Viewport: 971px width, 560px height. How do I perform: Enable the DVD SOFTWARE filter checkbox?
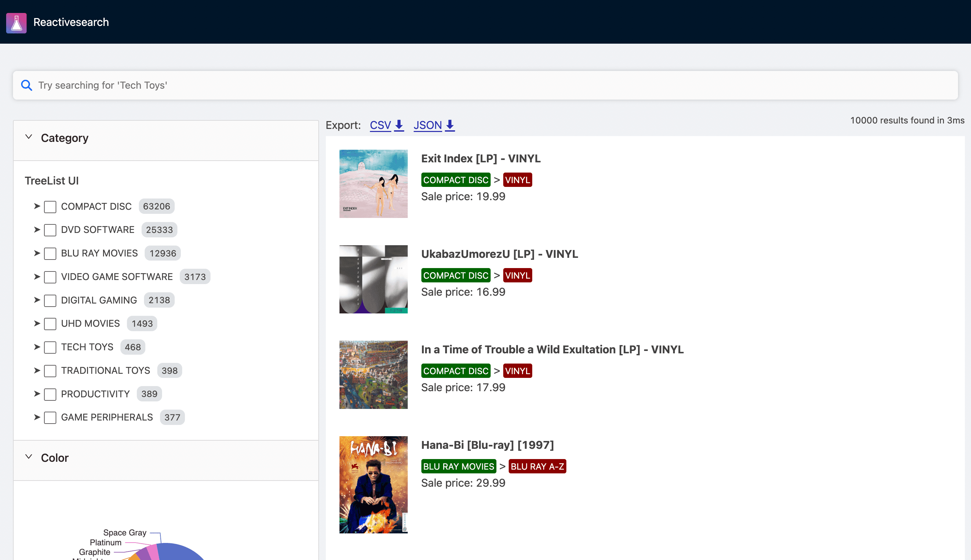point(50,230)
